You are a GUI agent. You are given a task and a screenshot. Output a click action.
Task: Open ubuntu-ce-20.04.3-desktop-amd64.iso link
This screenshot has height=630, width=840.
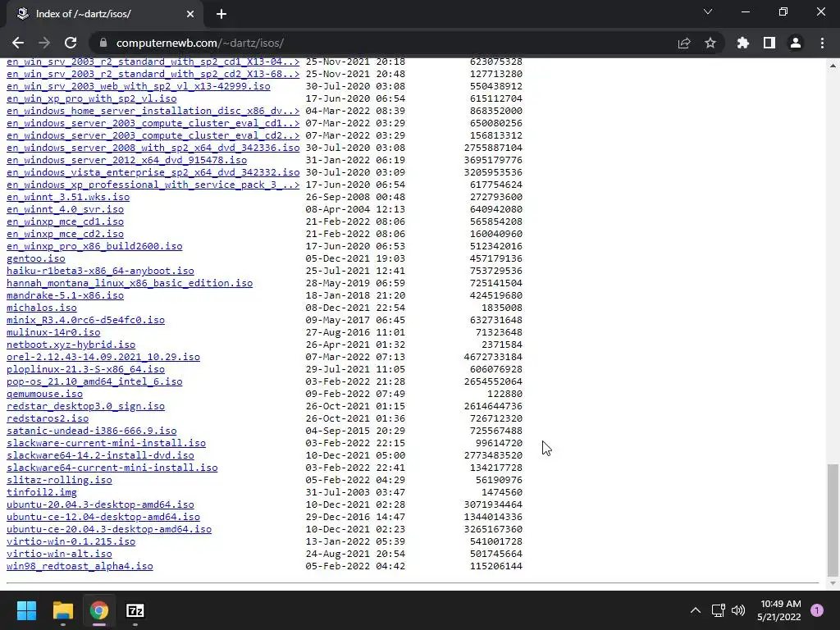click(x=109, y=530)
